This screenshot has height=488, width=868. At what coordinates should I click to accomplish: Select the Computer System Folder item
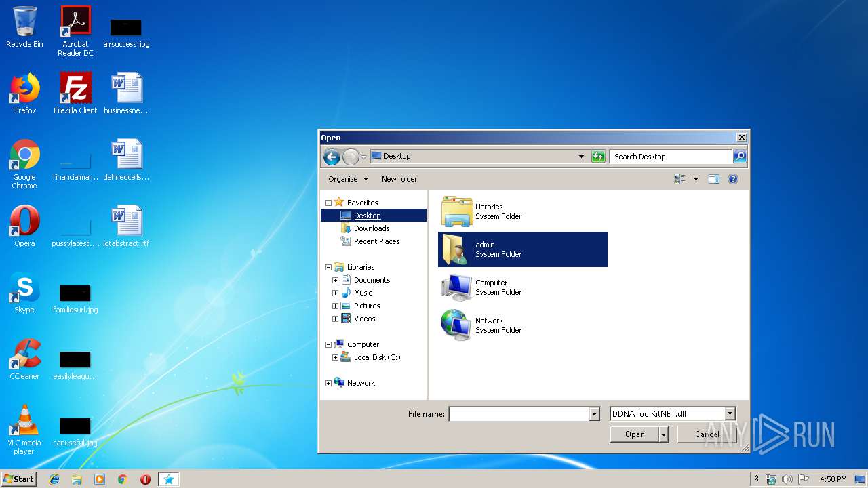(x=523, y=287)
